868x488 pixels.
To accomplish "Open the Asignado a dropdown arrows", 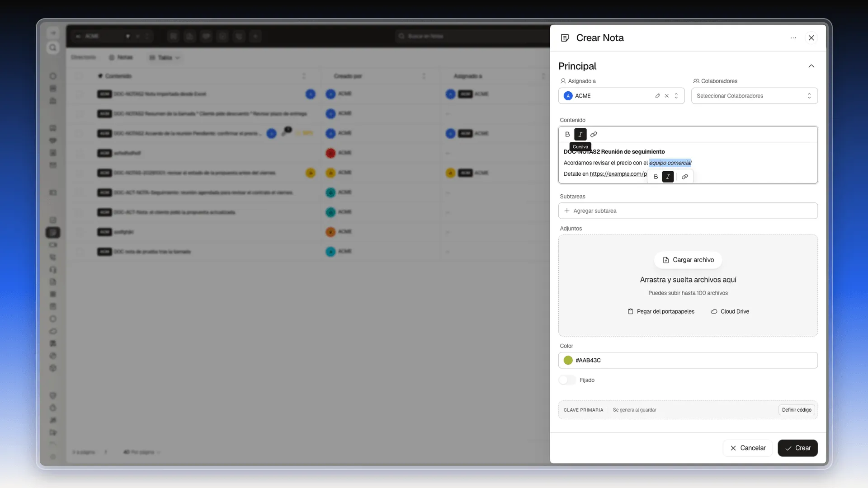I will coord(676,96).
